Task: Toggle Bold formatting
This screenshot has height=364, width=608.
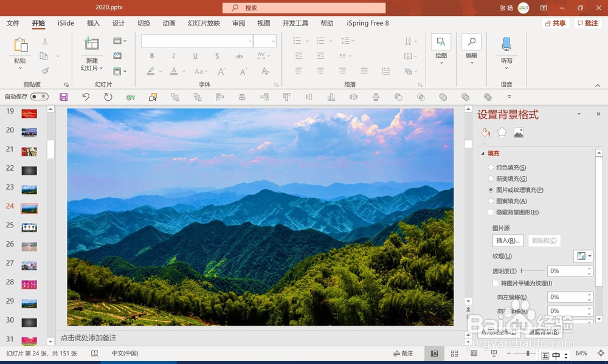Action: 152,56
